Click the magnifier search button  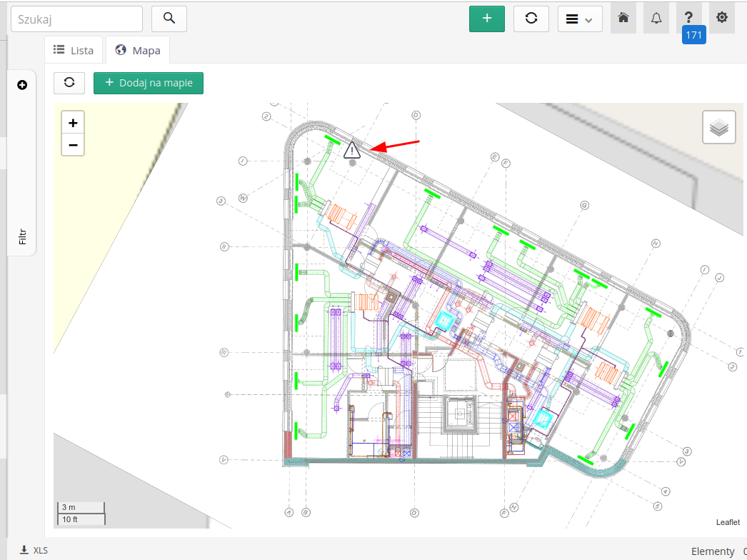click(x=169, y=19)
